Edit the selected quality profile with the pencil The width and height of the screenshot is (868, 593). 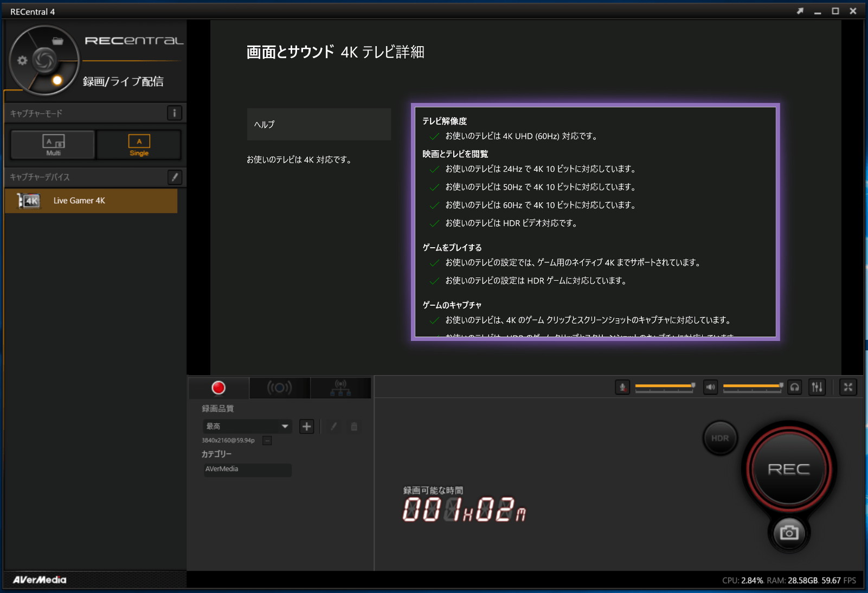pyautogui.click(x=334, y=427)
